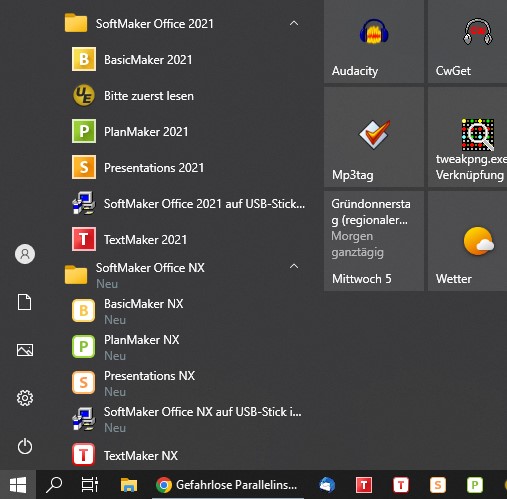This screenshot has width=507, height=499.
Task: Open the solid red TextMaker taskbar icon
Action: tap(364, 485)
